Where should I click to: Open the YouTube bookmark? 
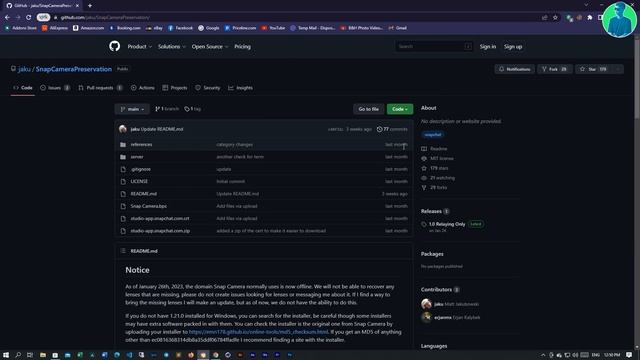click(273, 28)
